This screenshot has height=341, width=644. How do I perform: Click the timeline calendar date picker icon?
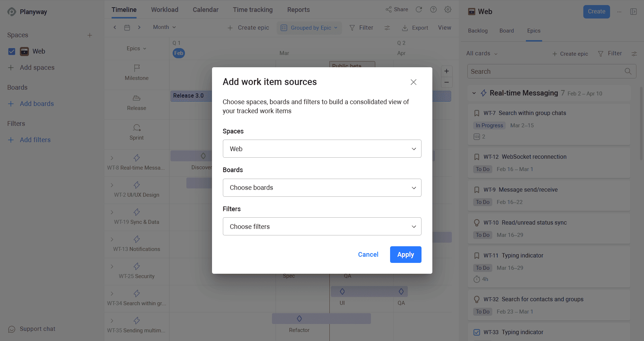click(127, 27)
